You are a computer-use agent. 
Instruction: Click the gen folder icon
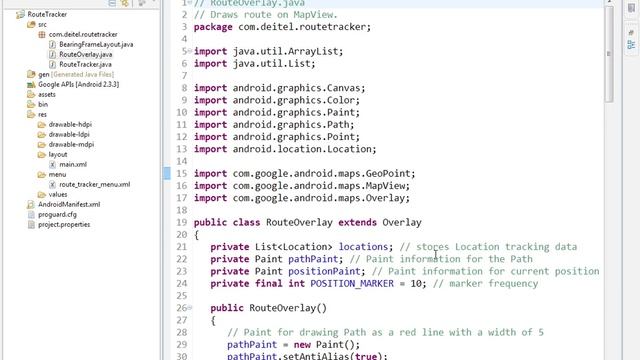point(31,74)
